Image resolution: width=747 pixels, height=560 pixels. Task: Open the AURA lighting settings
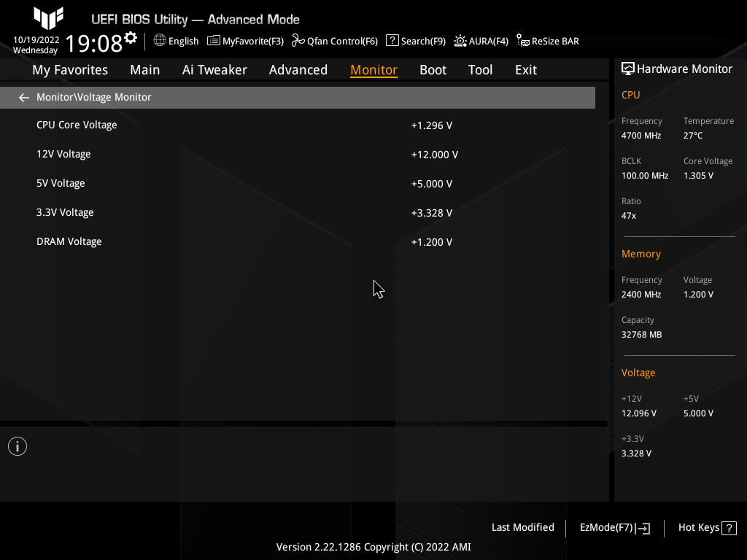481,41
